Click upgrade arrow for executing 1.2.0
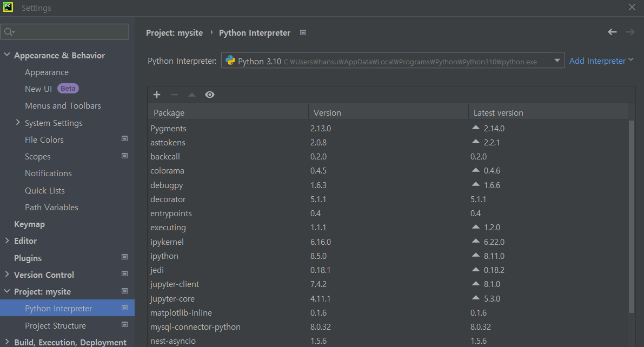644x347 pixels. pos(476,226)
